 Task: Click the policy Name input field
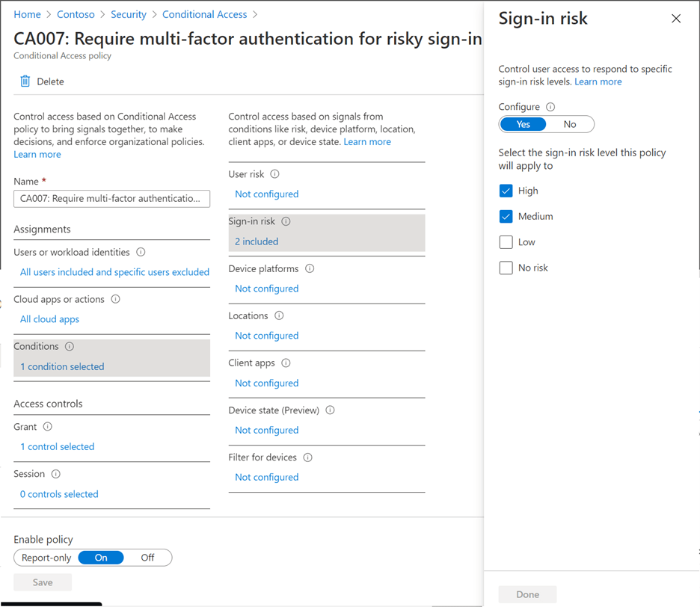[111, 199]
